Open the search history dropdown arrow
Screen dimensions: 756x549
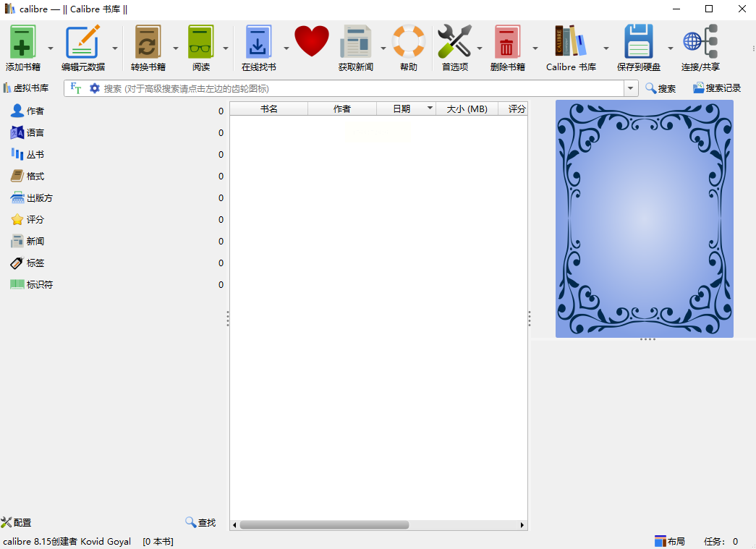631,88
